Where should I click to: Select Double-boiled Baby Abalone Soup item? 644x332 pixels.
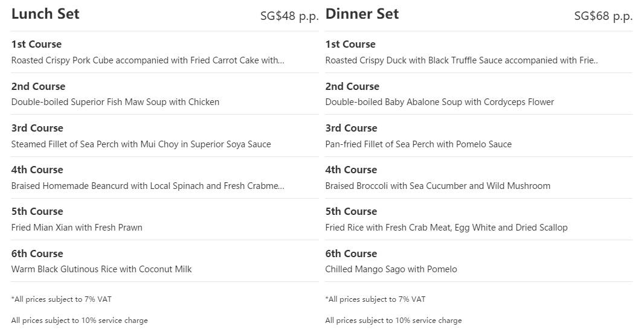click(439, 102)
